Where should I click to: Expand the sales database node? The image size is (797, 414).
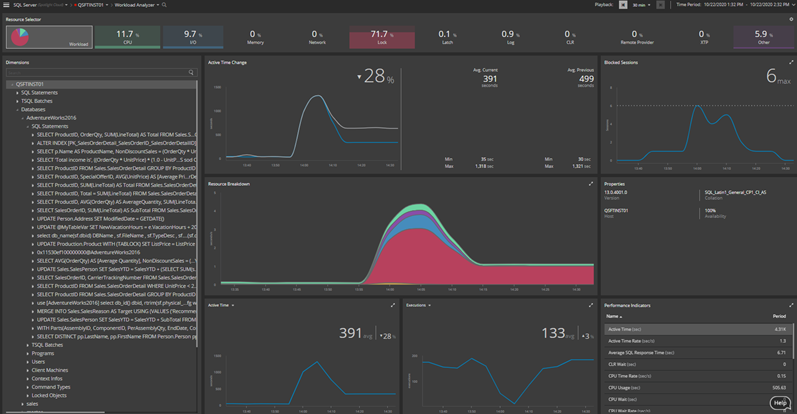[22, 404]
